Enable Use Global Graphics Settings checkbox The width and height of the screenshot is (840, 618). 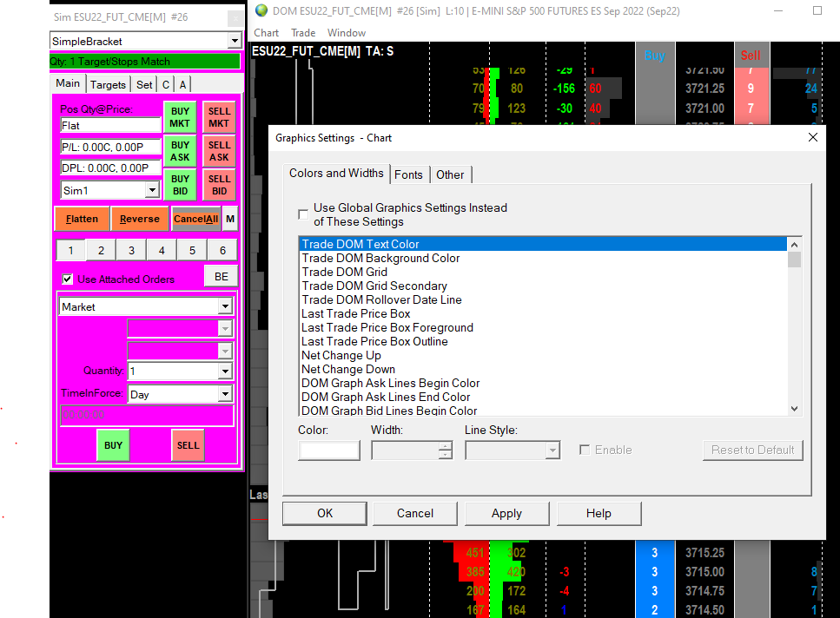click(303, 214)
